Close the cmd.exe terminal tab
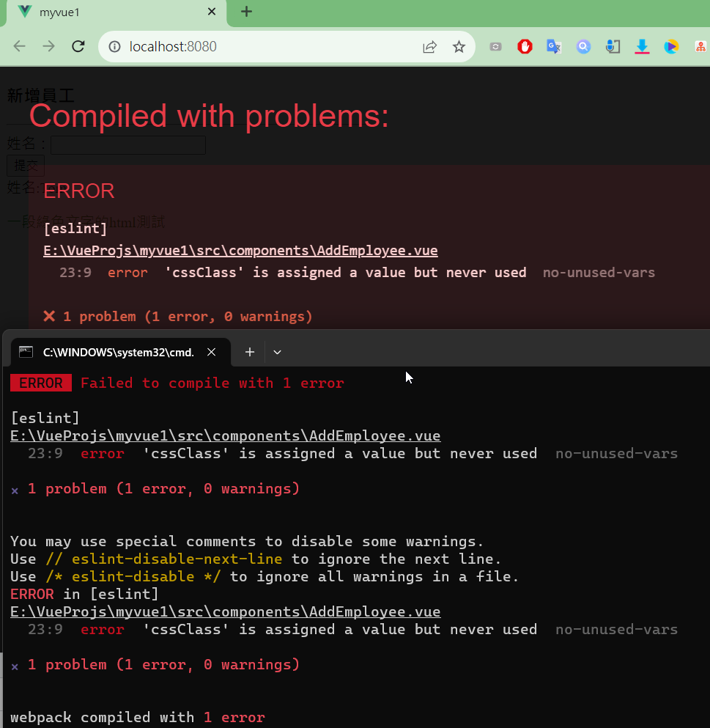 (x=211, y=353)
